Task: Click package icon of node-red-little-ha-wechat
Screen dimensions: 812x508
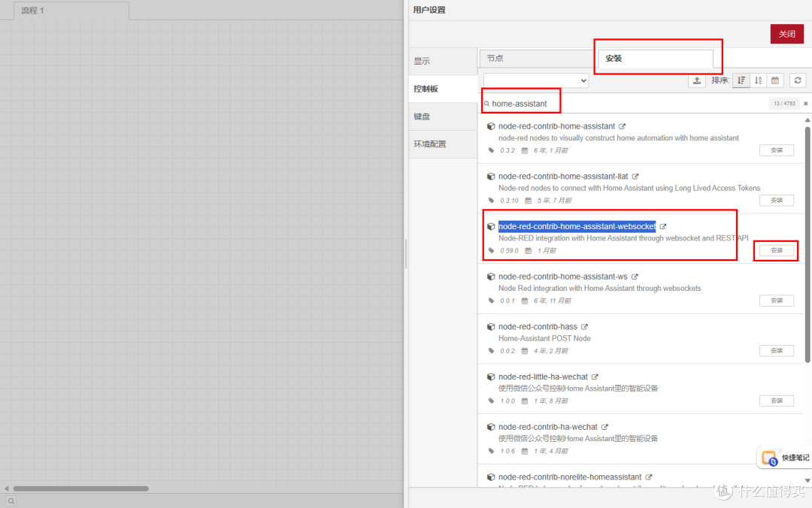Action: [491, 377]
